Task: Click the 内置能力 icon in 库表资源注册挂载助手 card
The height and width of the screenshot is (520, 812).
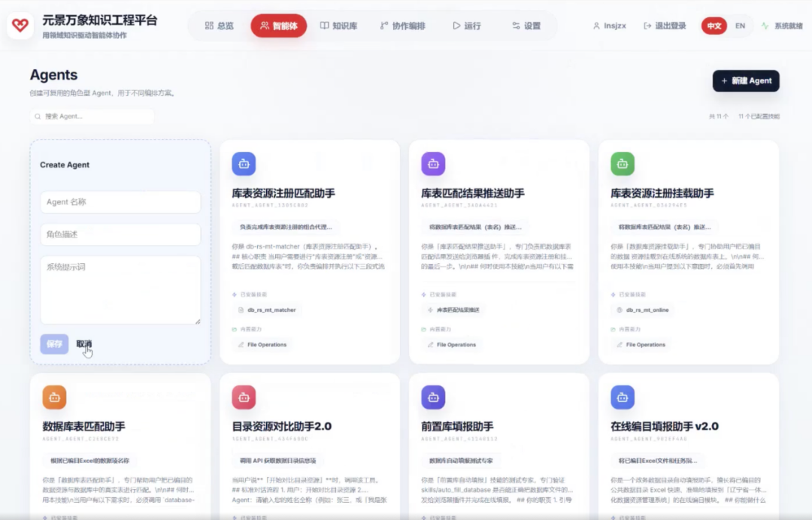Action: point(614,329)
